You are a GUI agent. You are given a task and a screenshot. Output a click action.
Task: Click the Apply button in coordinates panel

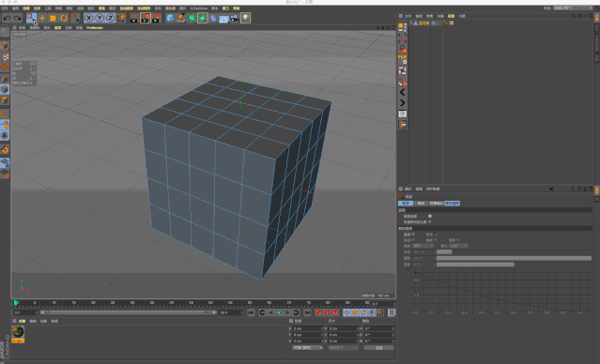(x=378, y=348)
